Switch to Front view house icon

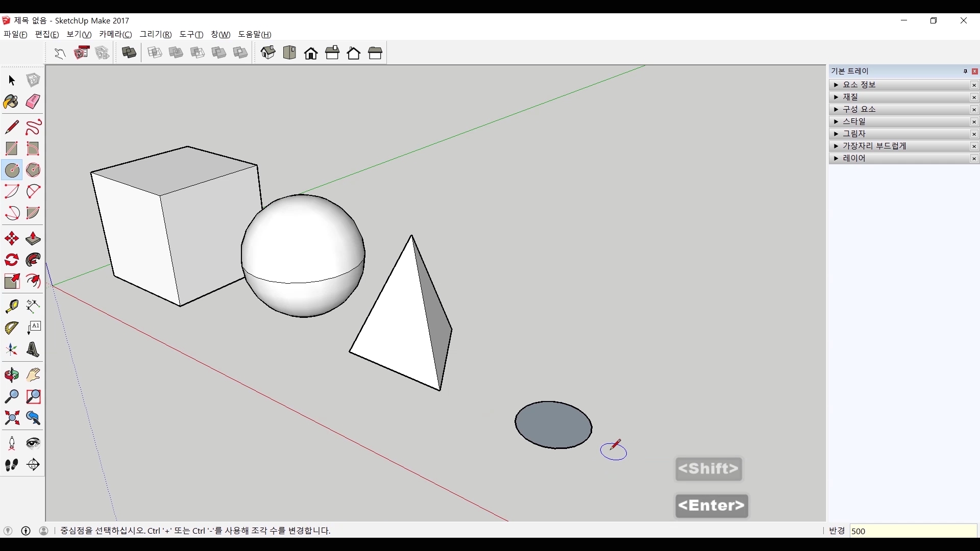click(x=311, y=53)
